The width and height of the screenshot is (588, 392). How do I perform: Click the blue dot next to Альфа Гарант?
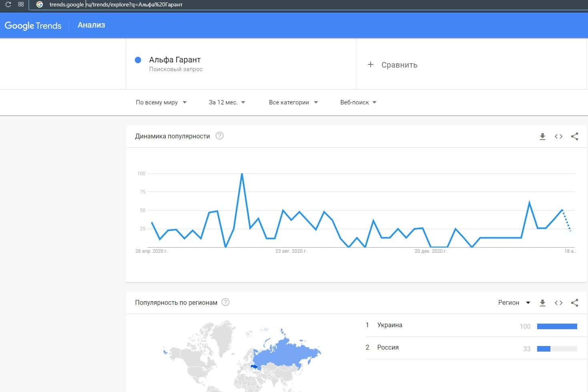coord(138,60)
